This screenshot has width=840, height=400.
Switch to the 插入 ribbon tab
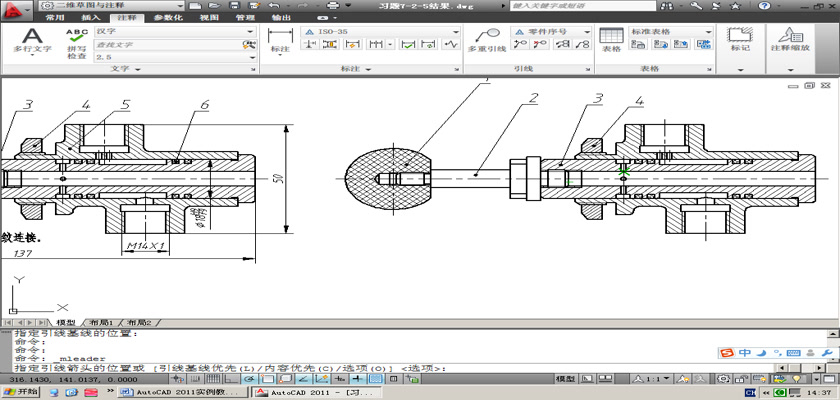click(90, 18)
